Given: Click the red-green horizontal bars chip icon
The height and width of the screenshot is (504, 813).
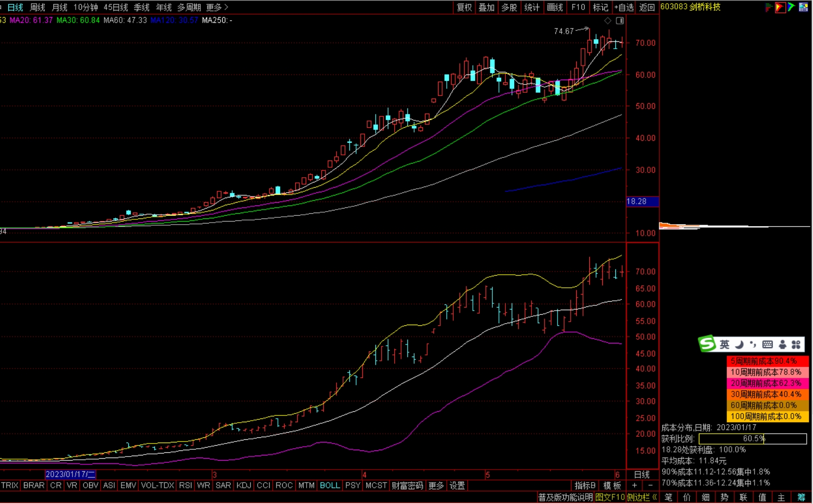Looking at the screenshot, I should [x=769, y=7].
